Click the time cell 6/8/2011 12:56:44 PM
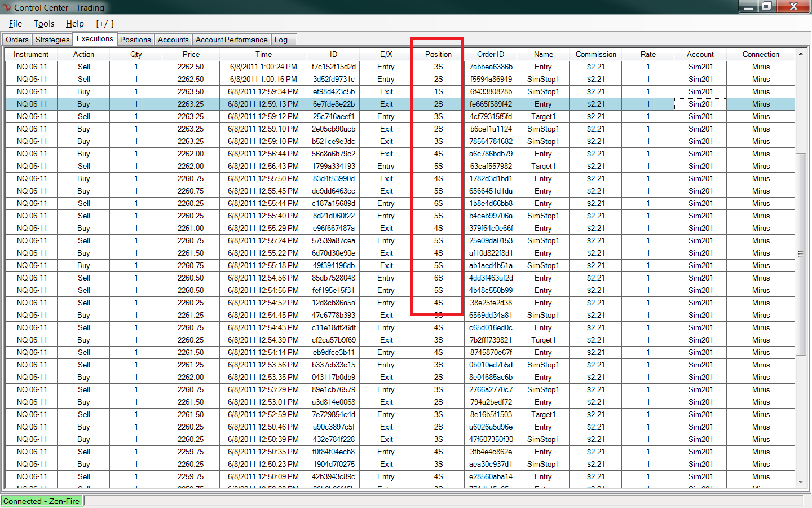 point(263,154)
